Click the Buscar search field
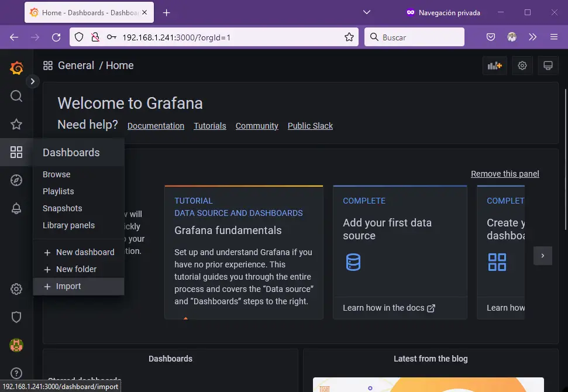The image size is (568, 392). [x=414, y=37]
